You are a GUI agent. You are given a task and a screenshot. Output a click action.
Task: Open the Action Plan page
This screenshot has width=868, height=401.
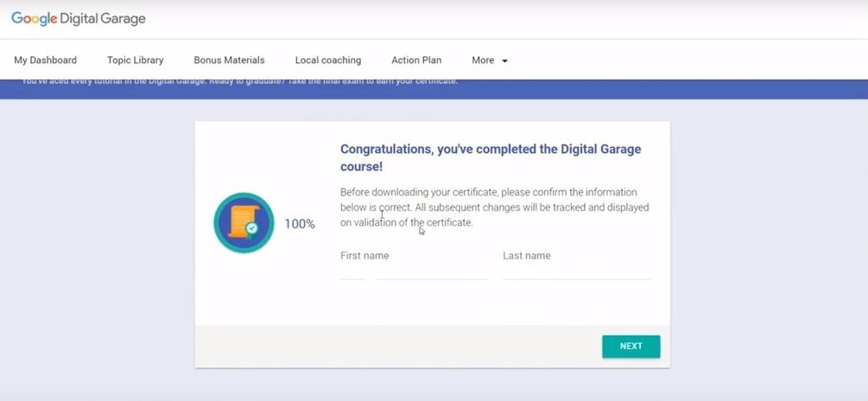[x=416, y=60]
